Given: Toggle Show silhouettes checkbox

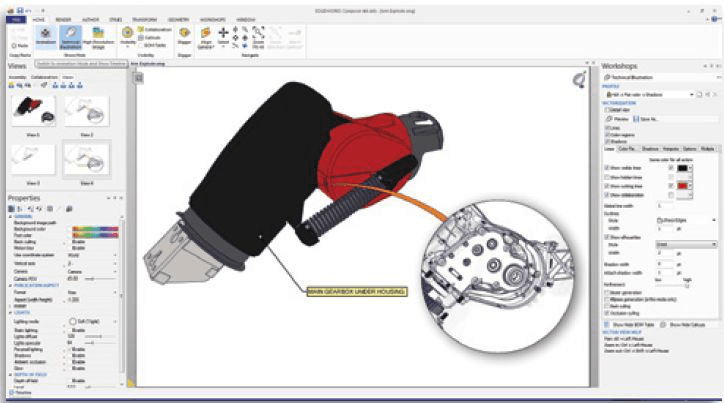Looking at the screenshot, I should 607,237.
